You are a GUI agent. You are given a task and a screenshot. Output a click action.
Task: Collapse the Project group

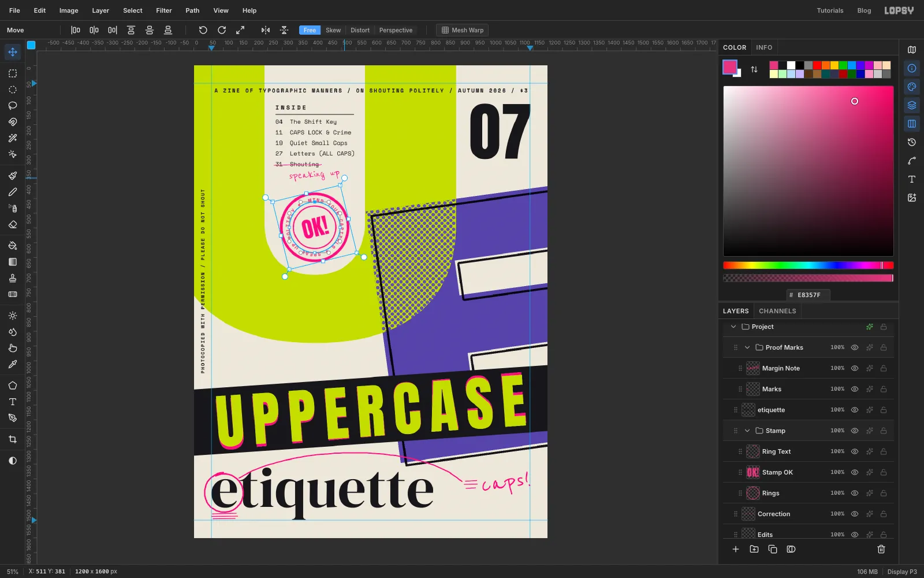click(x=733, y=327)
